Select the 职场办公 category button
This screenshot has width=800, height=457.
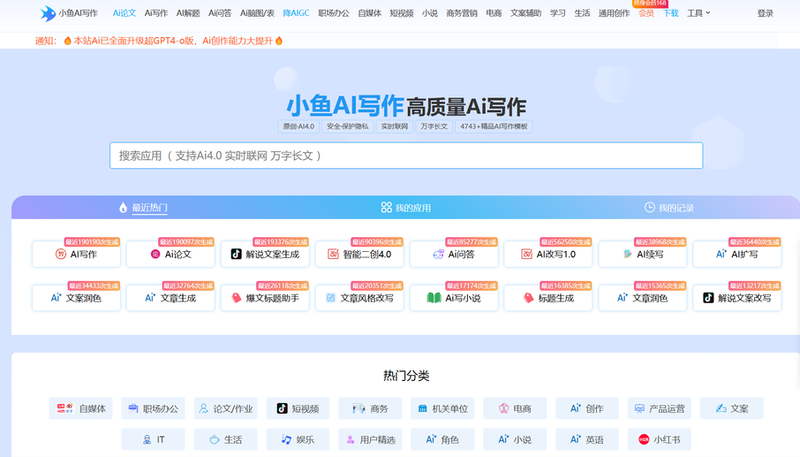(x=153, y=409)
